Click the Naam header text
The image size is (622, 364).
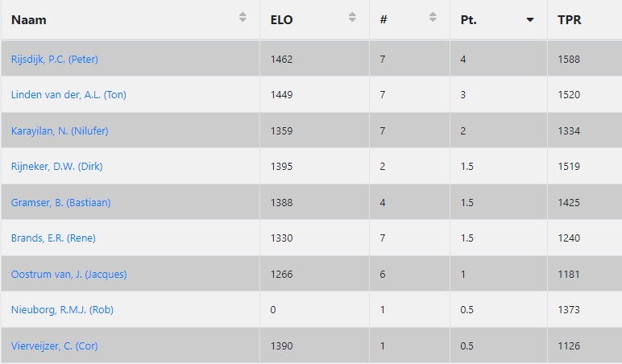pos(28,20)
